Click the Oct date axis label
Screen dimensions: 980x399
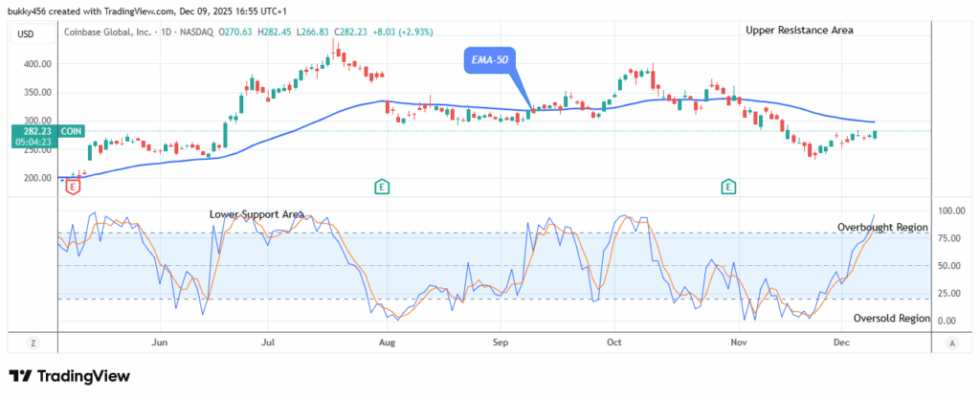click(615, 343)
